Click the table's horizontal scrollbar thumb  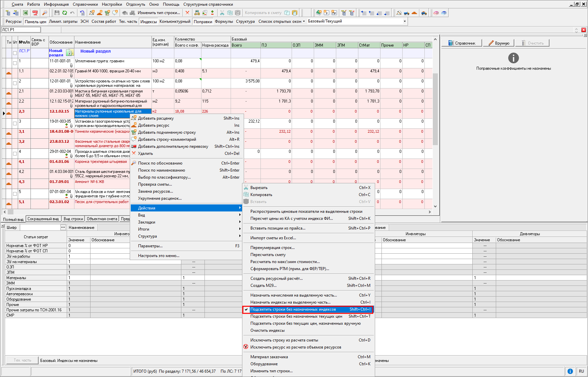pos(10,212)
